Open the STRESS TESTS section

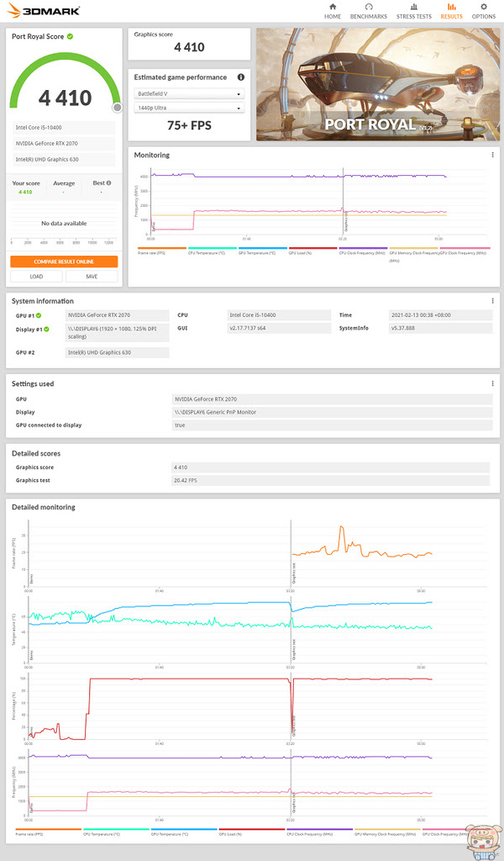413,11
